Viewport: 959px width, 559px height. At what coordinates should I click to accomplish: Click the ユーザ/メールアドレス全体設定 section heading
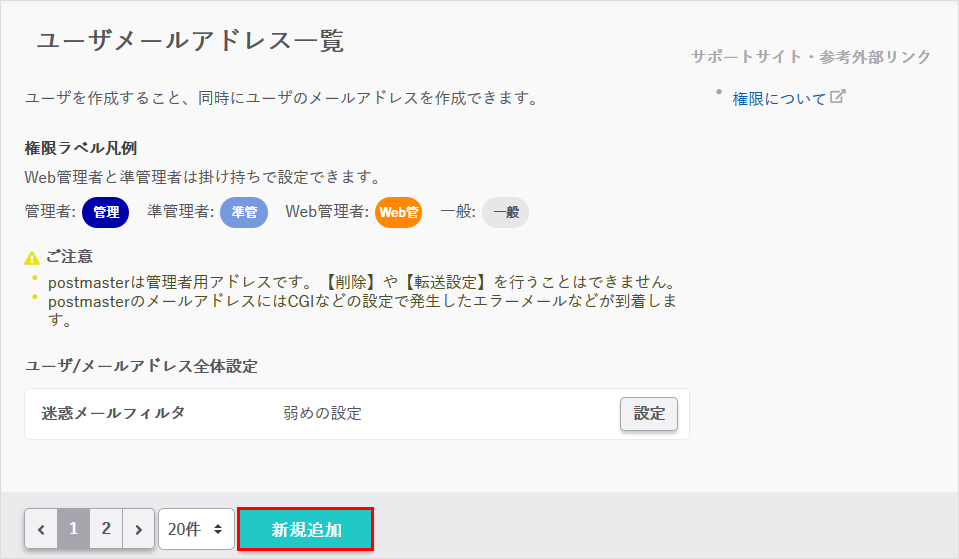(x=141, y=366)
